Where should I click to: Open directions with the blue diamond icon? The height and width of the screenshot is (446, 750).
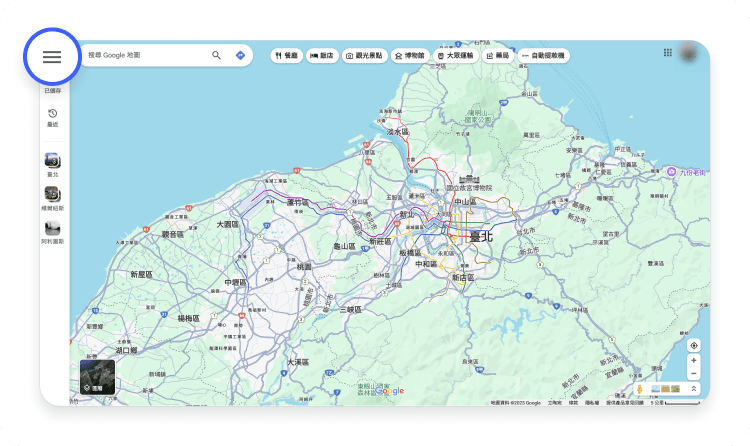(240, 56)
